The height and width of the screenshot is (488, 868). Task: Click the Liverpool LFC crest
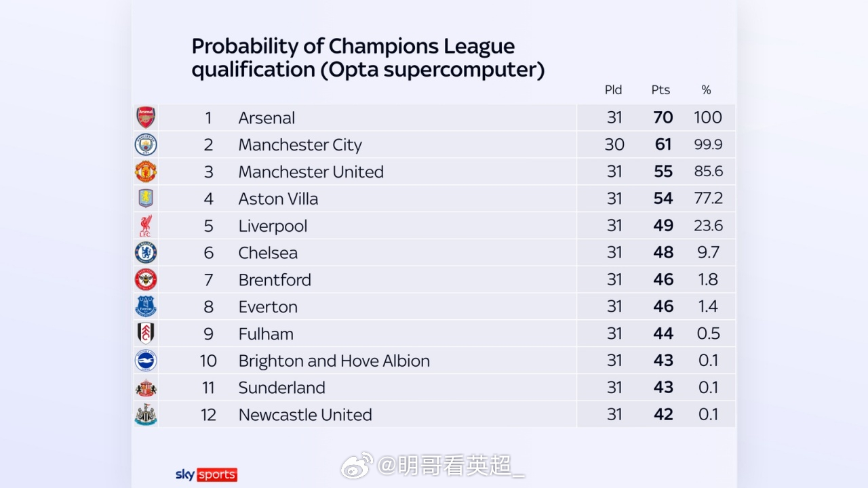coord(146,226)
